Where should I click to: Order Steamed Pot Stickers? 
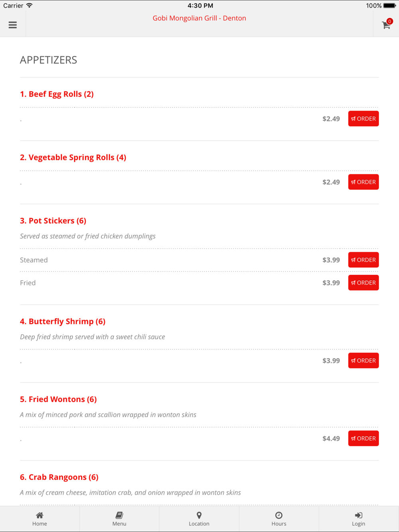coord(363,260)
